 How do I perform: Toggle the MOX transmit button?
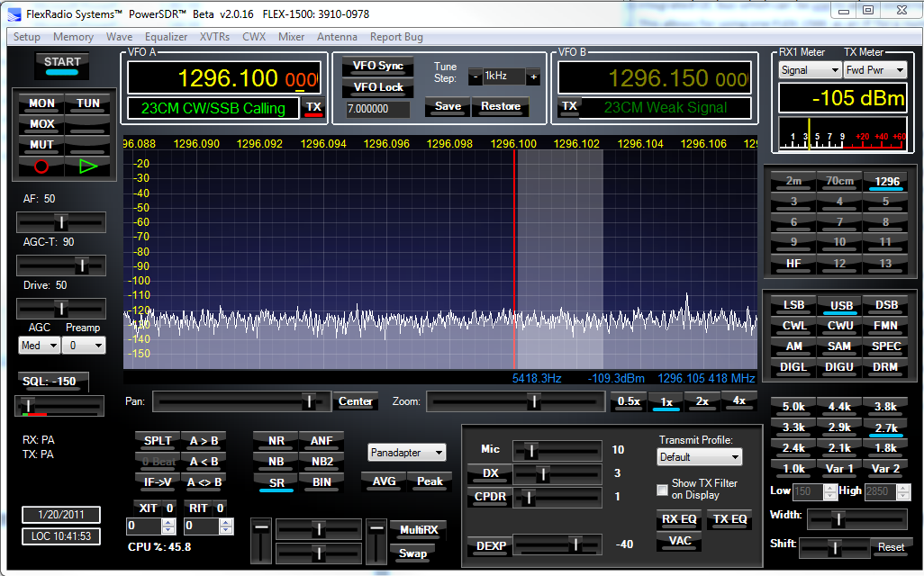[41, 124]
